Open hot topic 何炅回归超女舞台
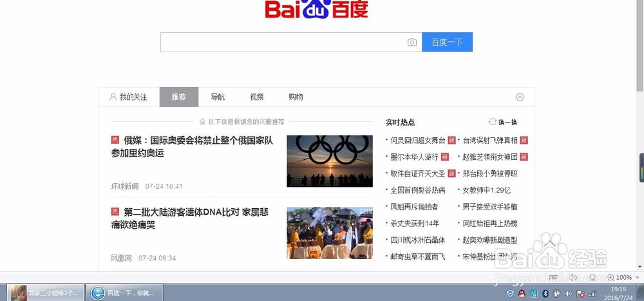The image size is (644, 301). [x=418, y=141]
